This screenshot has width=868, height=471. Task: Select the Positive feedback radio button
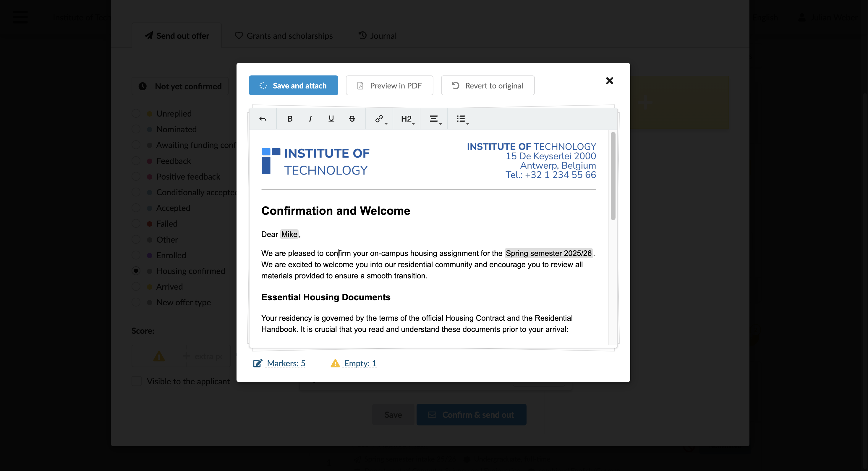136,176
